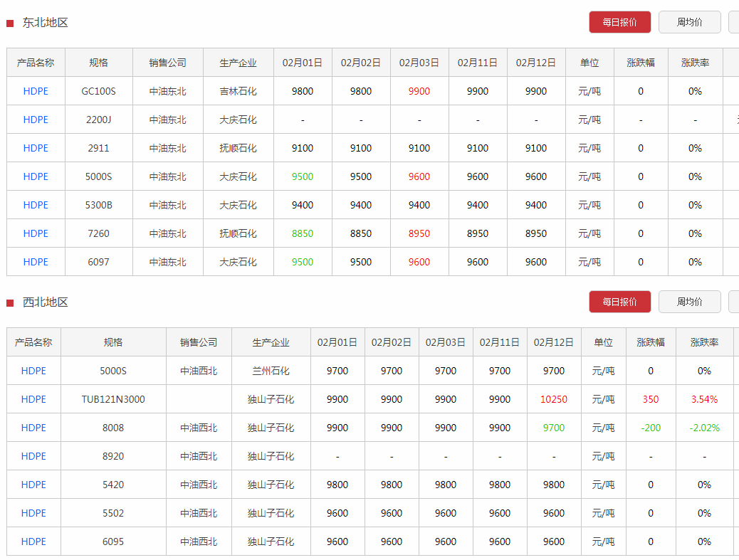
Task: Open HDPE link in GC100S row
Action: pos(36,91)
